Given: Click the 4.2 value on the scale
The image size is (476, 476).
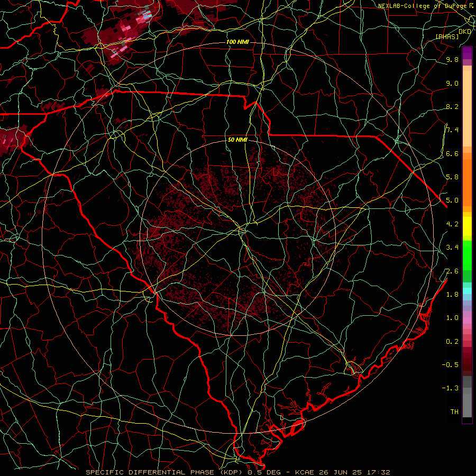Looking at the screenshot, I should point(452,224).
